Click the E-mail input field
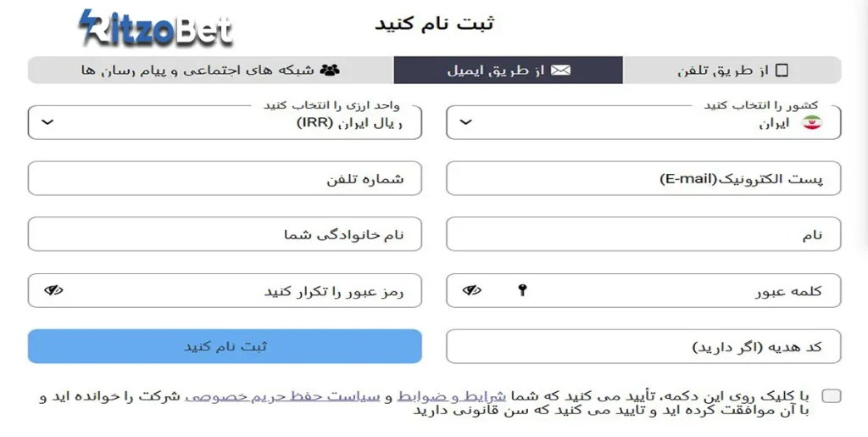The height and width of the screenshot is (437, 868). tap(643, 179)
